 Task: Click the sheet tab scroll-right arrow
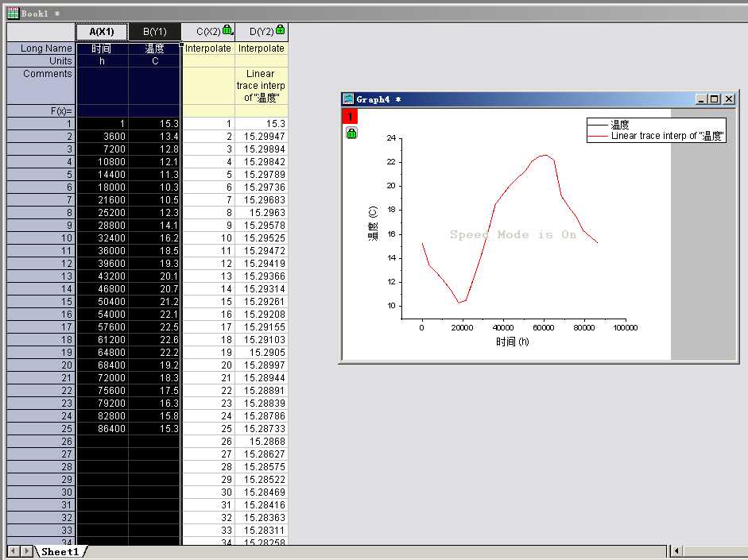[x=25, y=551]
